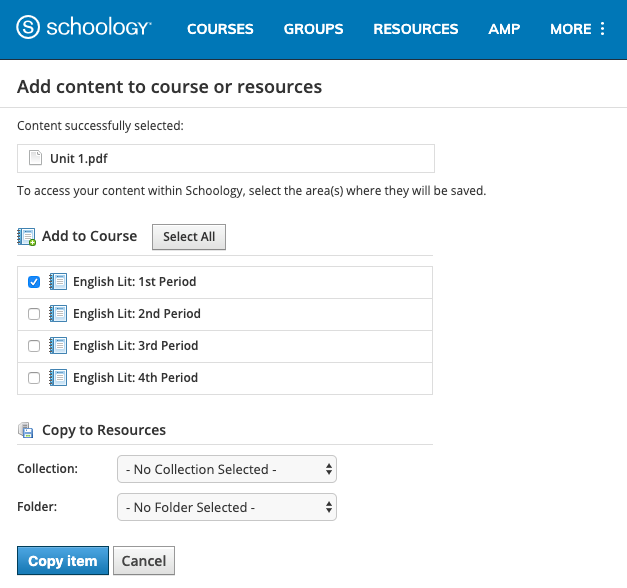
Task: Open the Collection dropdown
Action: [x=226, y=469]
